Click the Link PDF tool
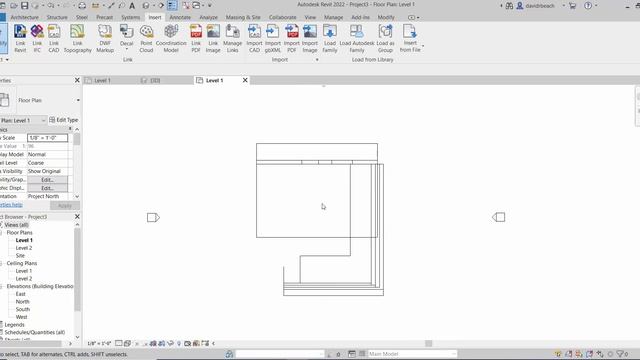The height and width of the screenshot is (360, 640). pyautogui.click(x=196, y=38)
